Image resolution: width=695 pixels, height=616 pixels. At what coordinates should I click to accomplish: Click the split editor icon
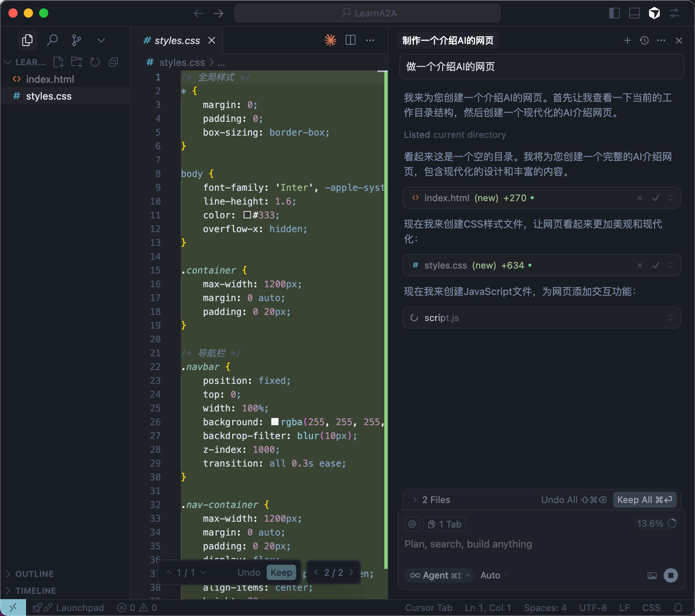[350, 40]
